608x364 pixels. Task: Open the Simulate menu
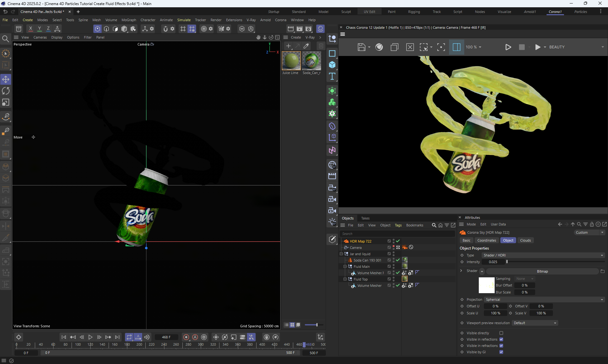184,20
